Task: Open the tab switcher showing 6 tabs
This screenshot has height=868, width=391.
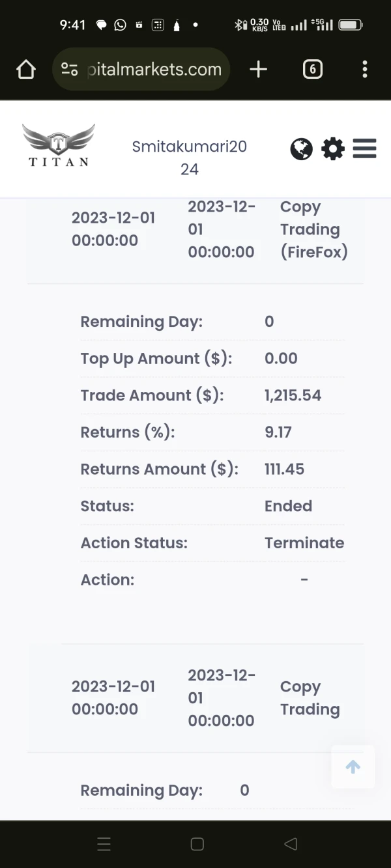Action: [x=313, y=69]
